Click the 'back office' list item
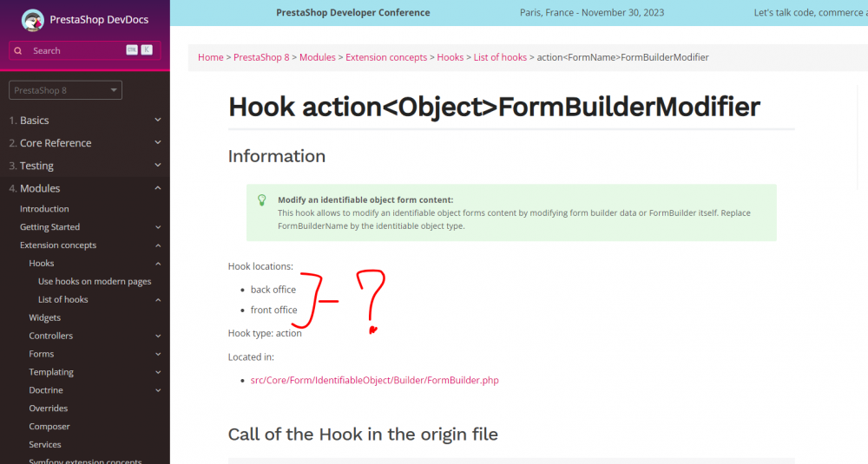The width and height of the screenshot is (868, 464). 273,289
